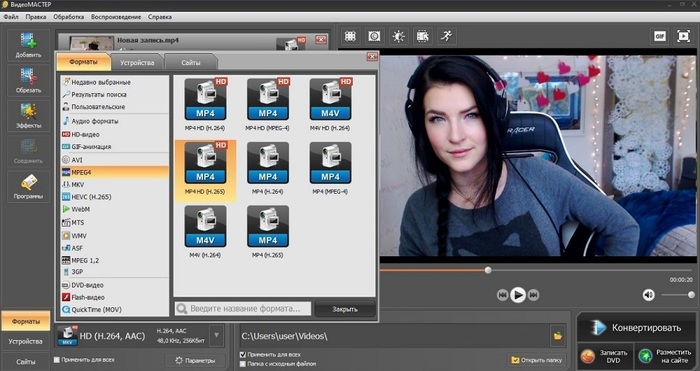The width and height of the screenshot is (700, 371).
Task: Uncheck Применить для всех under output path
Action: (x=243, y=354)
